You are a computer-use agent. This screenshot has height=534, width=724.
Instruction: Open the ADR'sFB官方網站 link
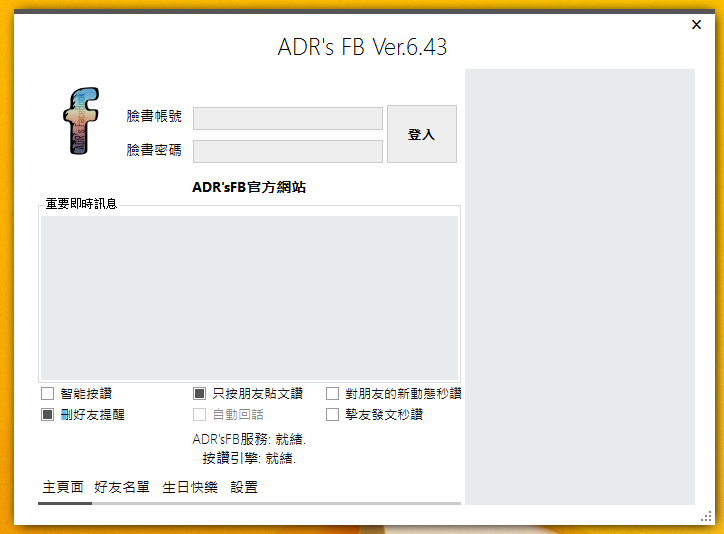pos(249,187)
